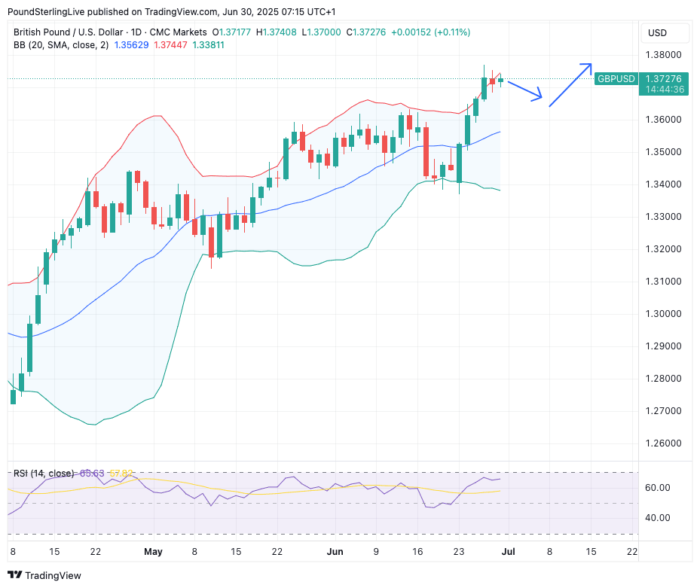Select the latest green candle on the chart

(x=500, y=80)
